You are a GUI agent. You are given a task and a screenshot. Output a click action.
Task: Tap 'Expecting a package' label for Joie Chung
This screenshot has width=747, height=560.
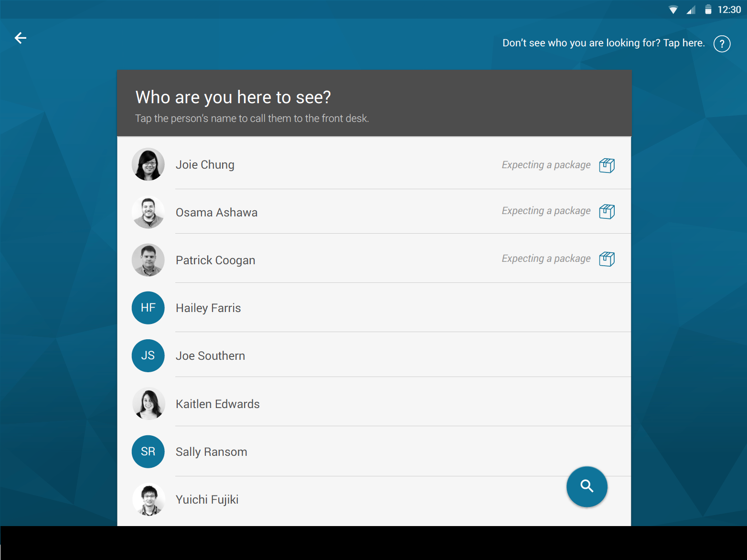(x=546, y=165)
